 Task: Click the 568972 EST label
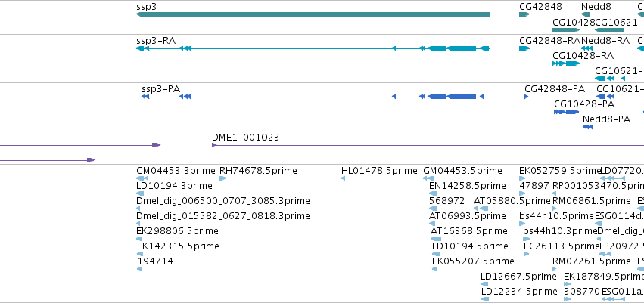(446, 201)
